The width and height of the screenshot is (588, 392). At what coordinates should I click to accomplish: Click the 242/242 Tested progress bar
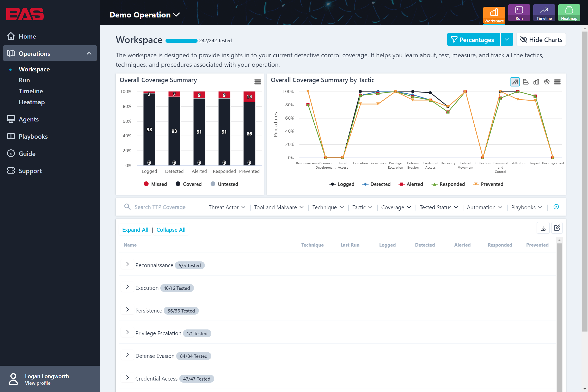[x=181, y=41]
